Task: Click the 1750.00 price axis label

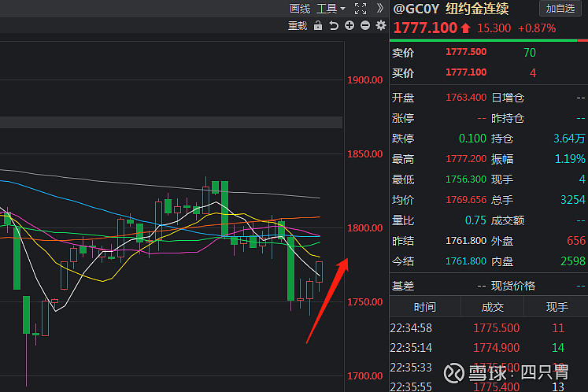Action: point(364,302)
